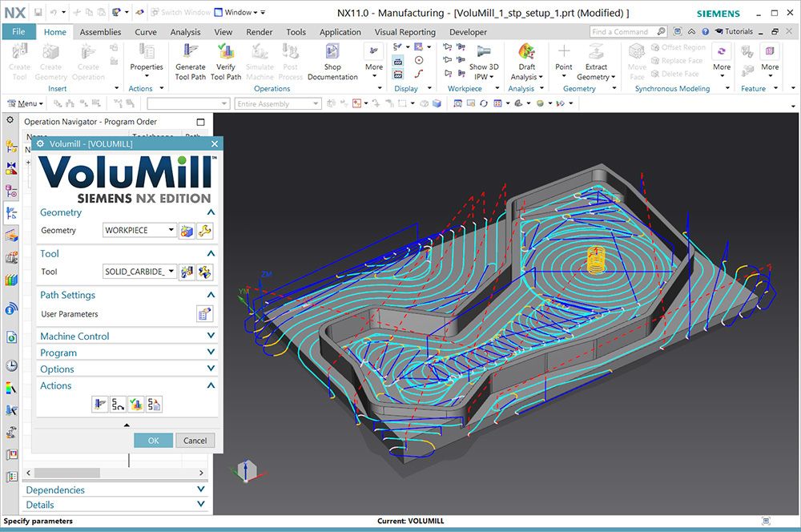Open More dropdown in Operations group
The image size is (801, 532).
coord(373,62)
